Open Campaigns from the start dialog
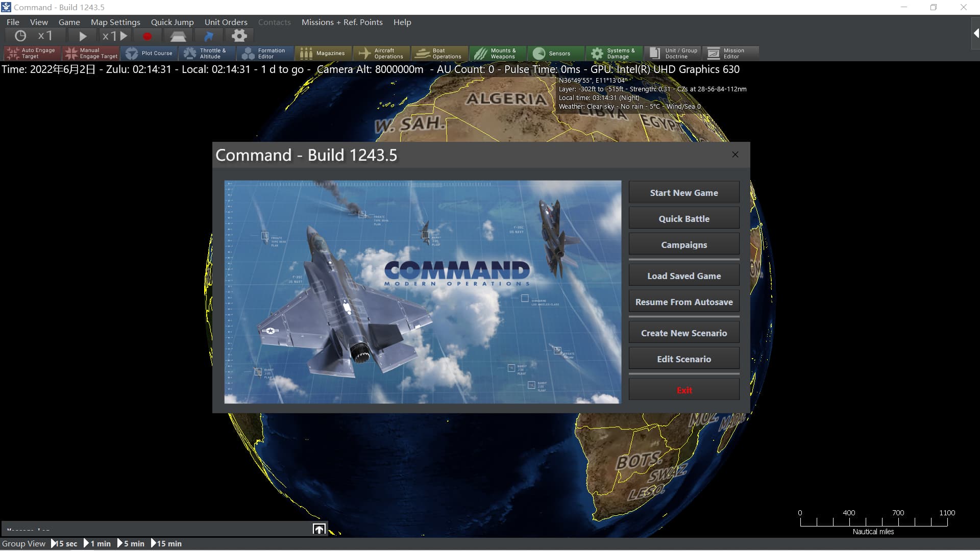Image resolution: width=980 pixels, height=551 pixels. 684,244
